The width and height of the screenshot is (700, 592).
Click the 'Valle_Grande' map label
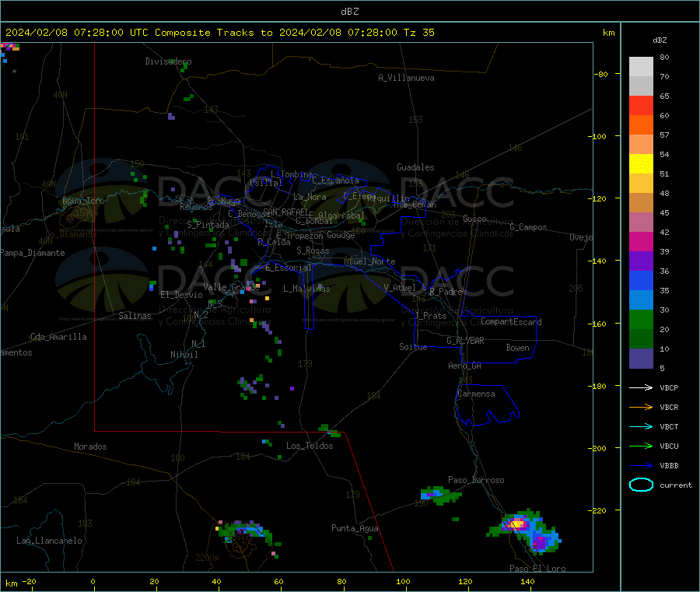[x=231, y=287]
